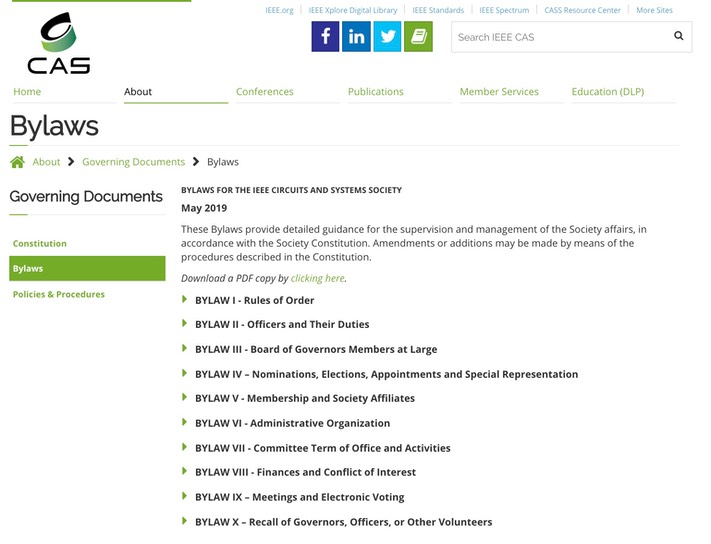
Task: Expand BYLAW VI - Administrative Organization
Action: (292, 423)
